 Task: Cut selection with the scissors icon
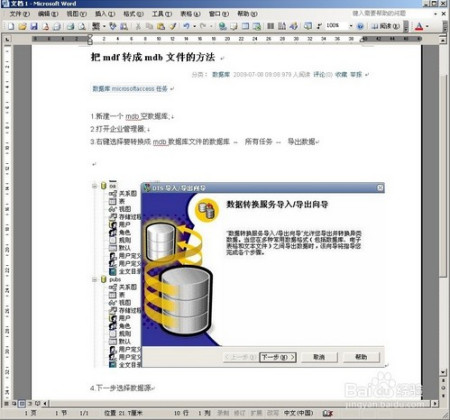coord(138,26)
